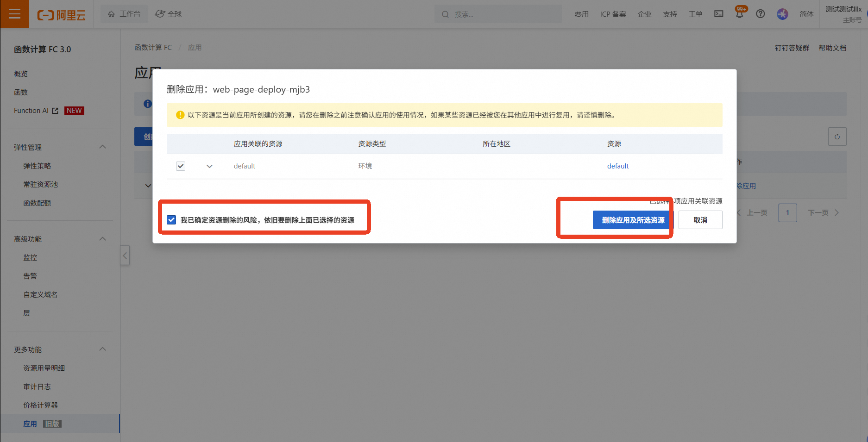Open 监控 in the sidebar
The width and height of the screenshot is (868, 442).
click(30, 257)
